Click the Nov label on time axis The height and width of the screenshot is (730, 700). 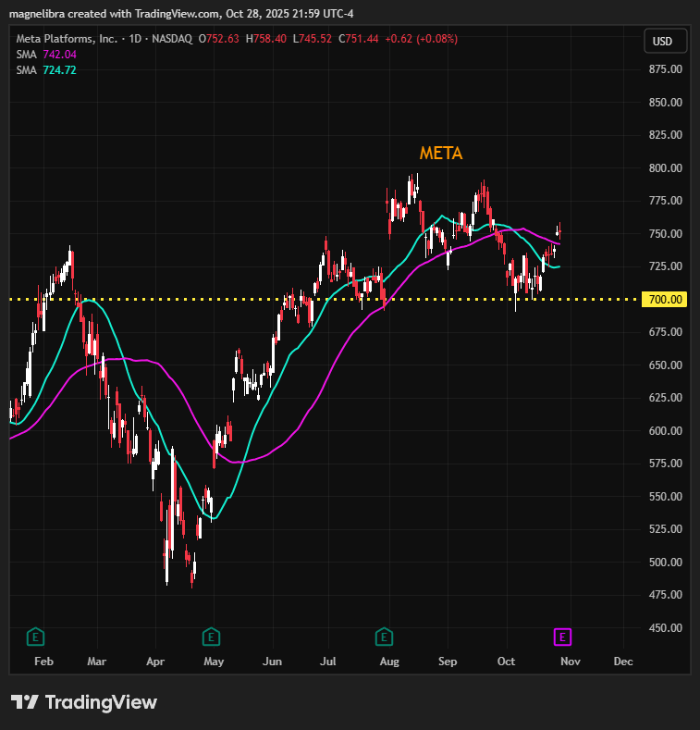(571, 662)
